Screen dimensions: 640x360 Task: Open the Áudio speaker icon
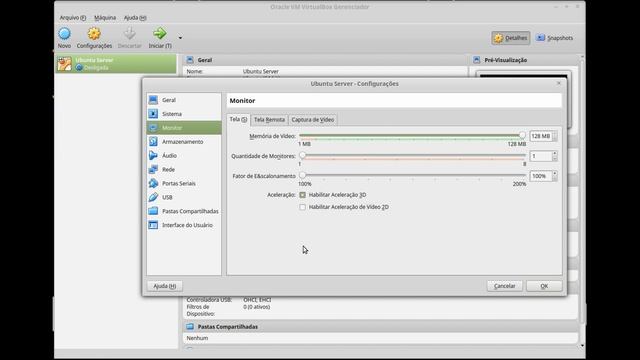click(x=153, y=156)
